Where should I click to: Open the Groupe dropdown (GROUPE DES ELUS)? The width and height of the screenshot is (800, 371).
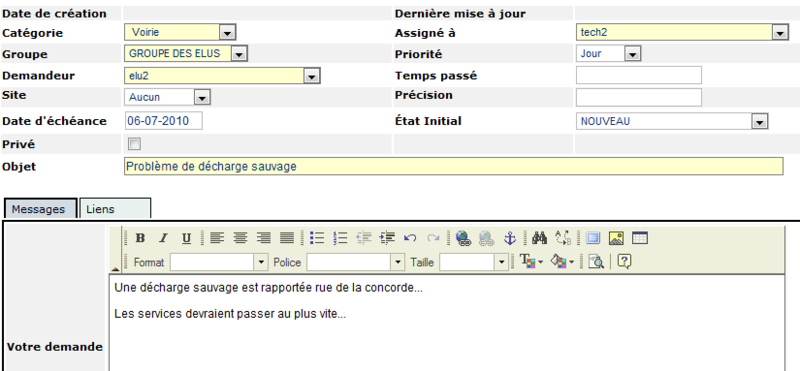click(186, 54)
